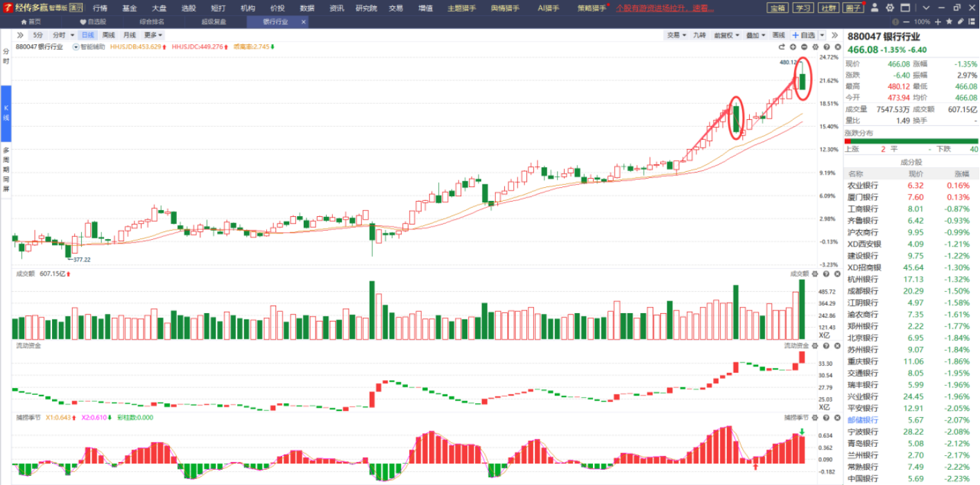Close the 流动资金 indicator panel
The image size is (980, 485).
tap(836, 345)
